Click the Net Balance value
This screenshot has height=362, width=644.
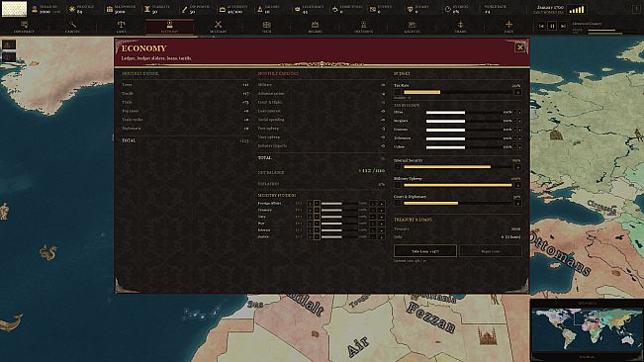coord(371,170)
